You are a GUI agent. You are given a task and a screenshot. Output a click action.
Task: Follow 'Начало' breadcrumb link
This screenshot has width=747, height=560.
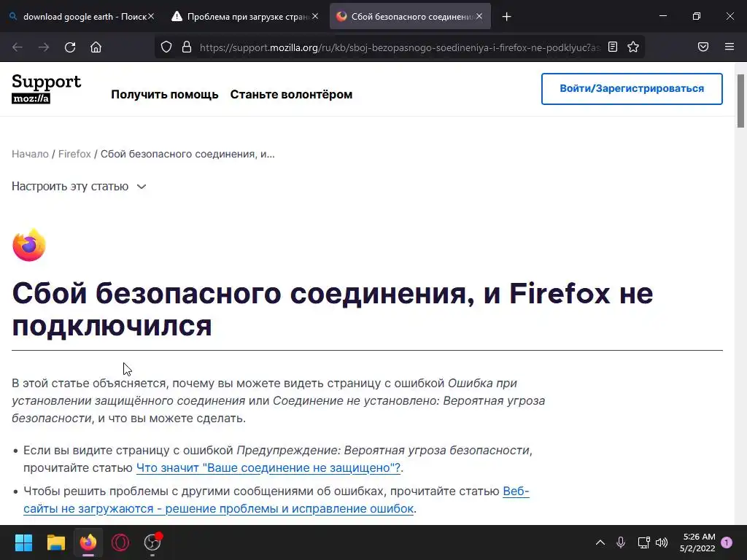coord(30,154)
